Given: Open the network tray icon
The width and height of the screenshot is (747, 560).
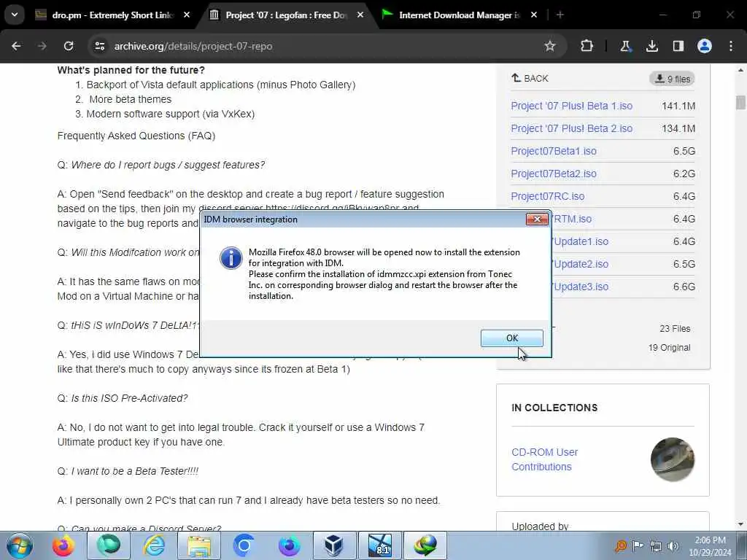Looking at the screenshot, I should [656, 545].
